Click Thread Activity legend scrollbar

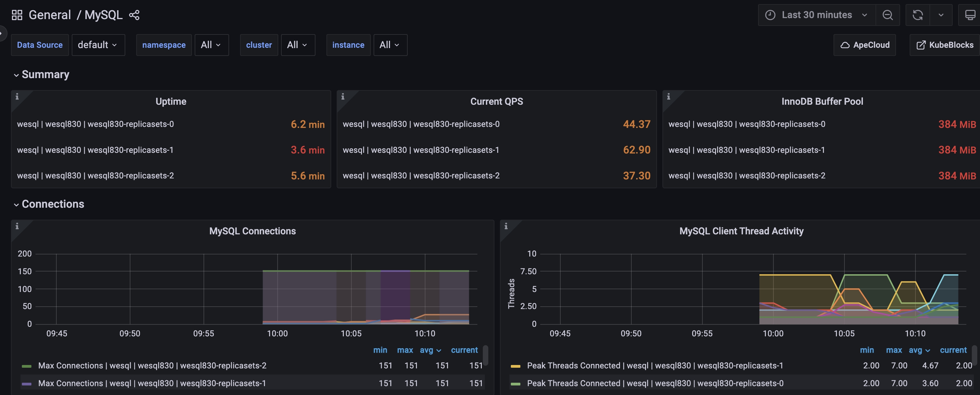coord(974,355)
